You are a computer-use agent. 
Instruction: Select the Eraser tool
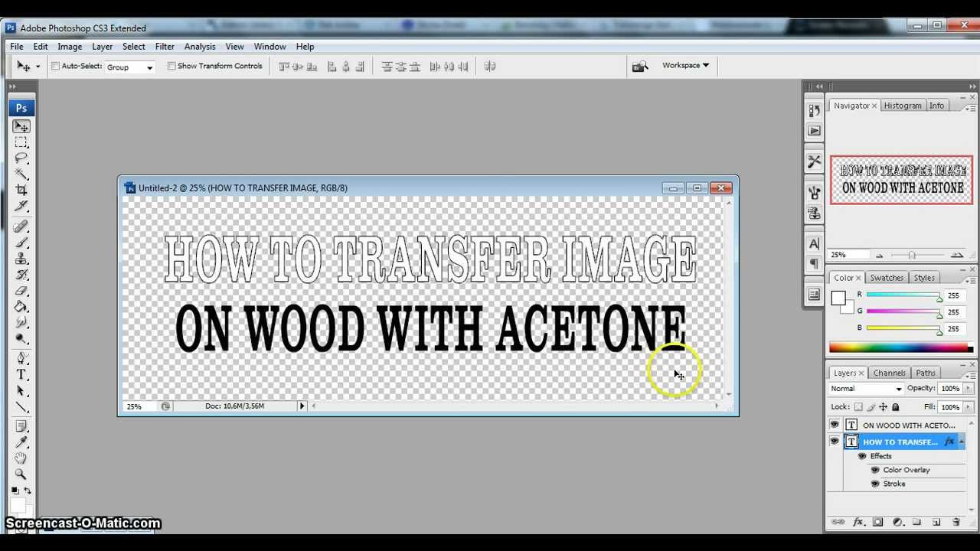pyautogui.click(x=21, y=291)
